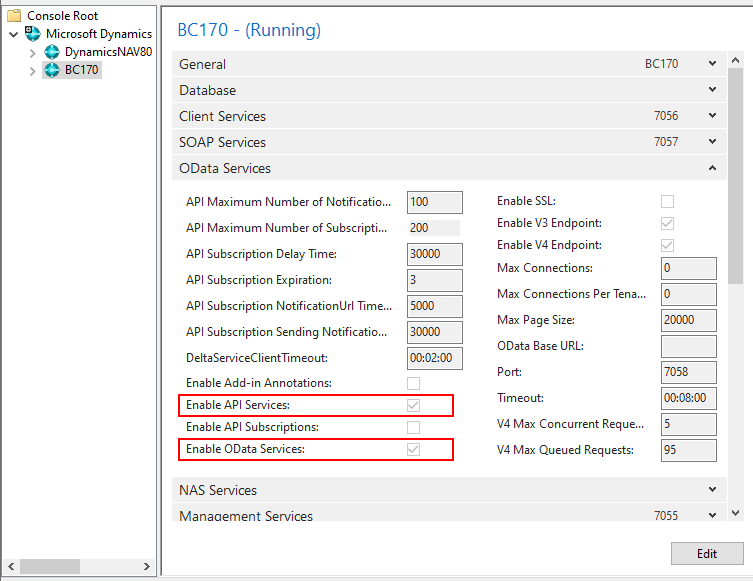The image size is (753, 581).
Task: Toggle the Enable API Services checkbox
Action: pos(413,405)
